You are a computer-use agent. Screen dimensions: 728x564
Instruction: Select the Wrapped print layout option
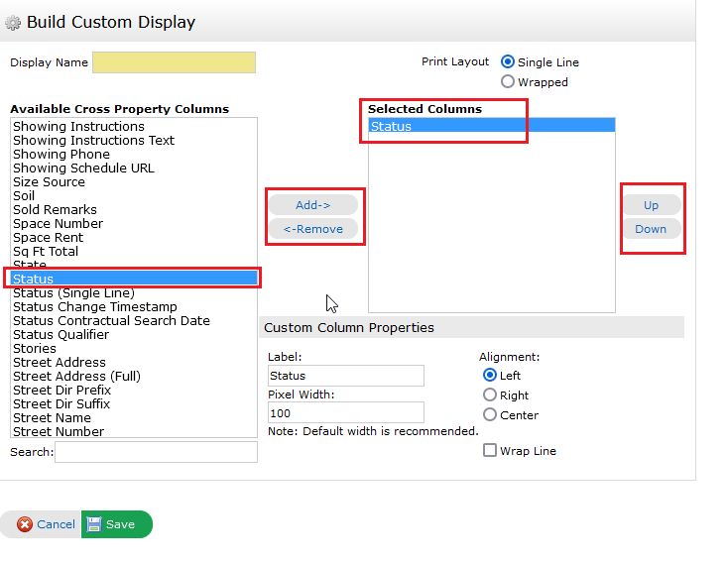(x=508, y=81)
